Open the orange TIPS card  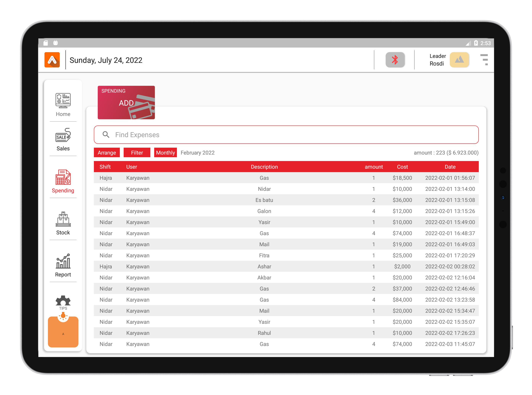pyautogui.click(x=63, y=332)
